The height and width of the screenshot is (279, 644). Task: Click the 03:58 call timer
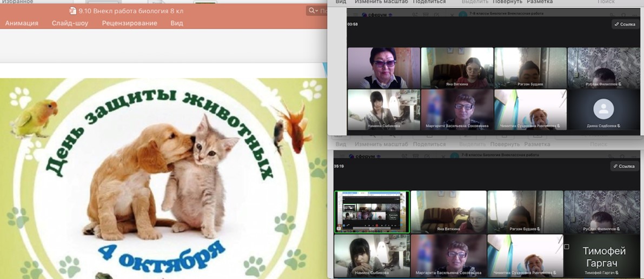(x=353, y=24)
